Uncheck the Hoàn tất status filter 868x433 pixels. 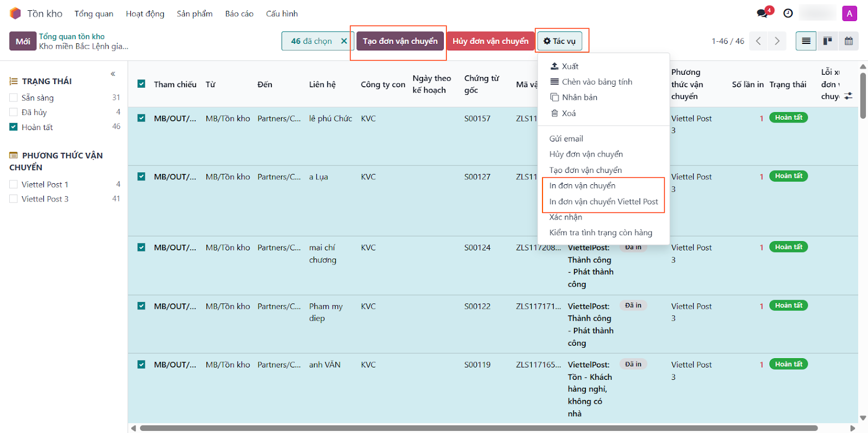point(14,127)
